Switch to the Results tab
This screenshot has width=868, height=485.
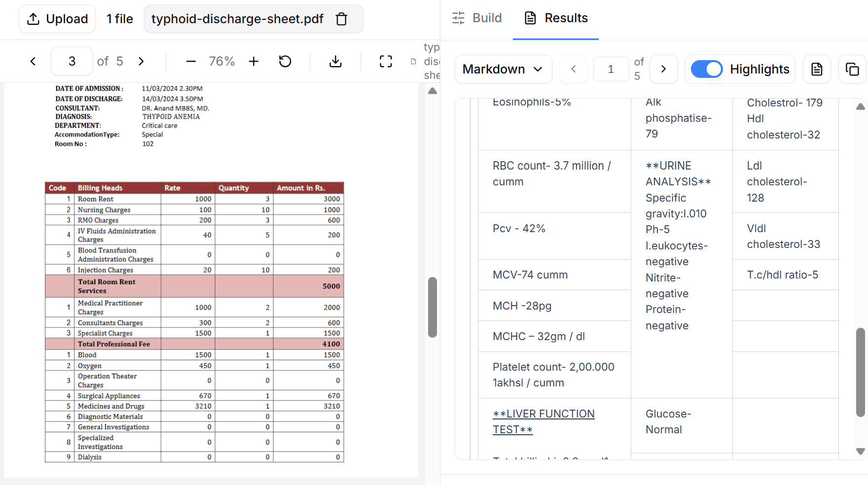click(x=555, y=18)
